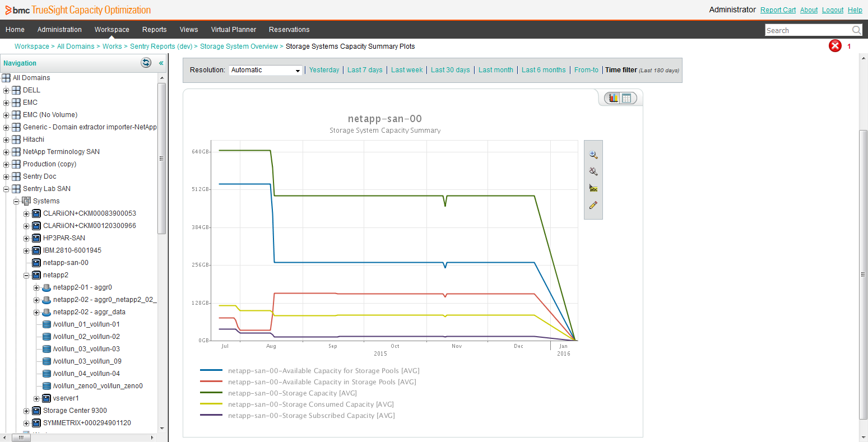Viewport: 868px width, 442px height.
Task: Open the Virtual Planner menu
Action: (x=234, y=30)
